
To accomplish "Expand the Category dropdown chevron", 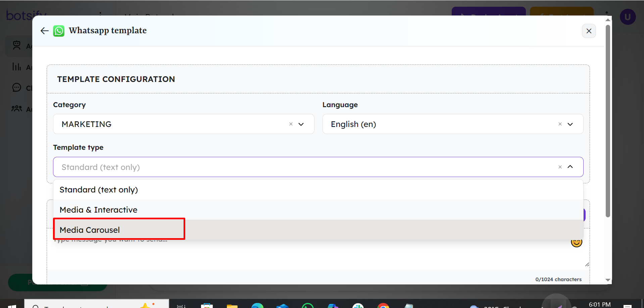I will [301, 124].
